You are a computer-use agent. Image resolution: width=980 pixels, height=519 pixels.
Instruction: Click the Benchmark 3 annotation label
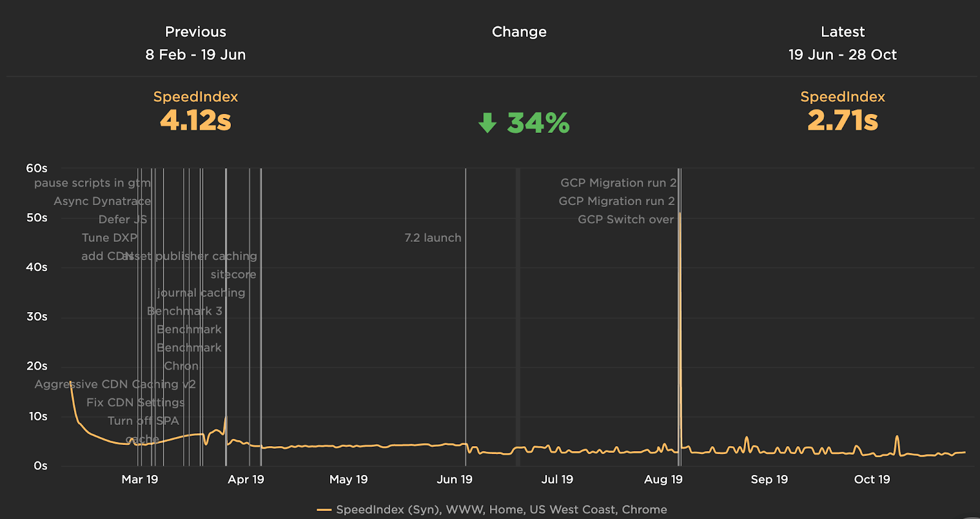click(x=184, y=312)
